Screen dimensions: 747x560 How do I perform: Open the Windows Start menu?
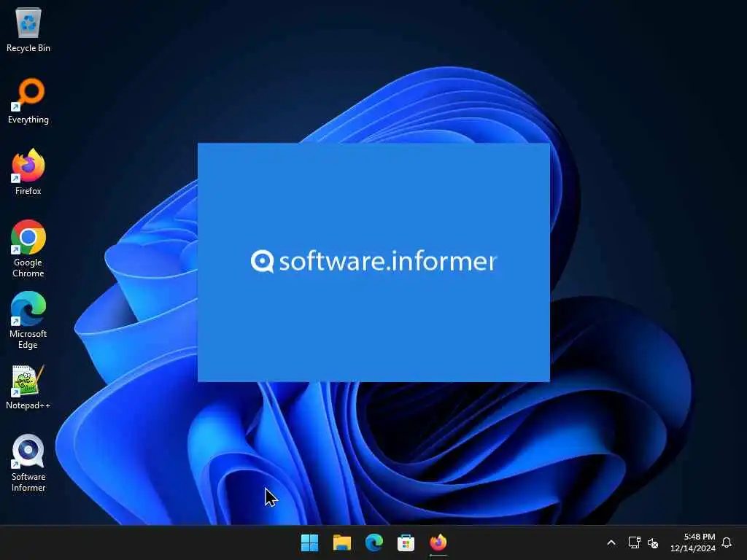pyautogui.click(x=309, y=542)
